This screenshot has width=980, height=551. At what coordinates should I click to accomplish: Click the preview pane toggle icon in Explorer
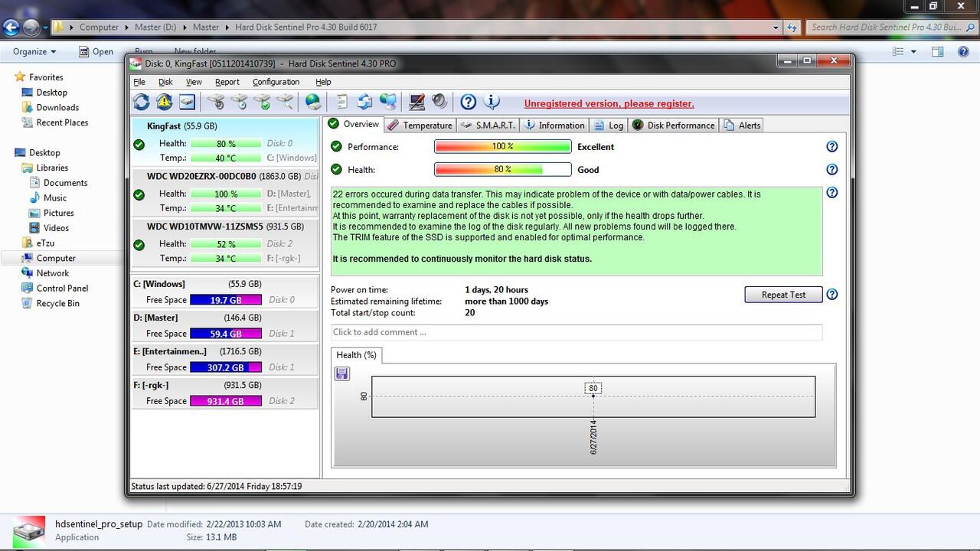(x=938, y=52)
